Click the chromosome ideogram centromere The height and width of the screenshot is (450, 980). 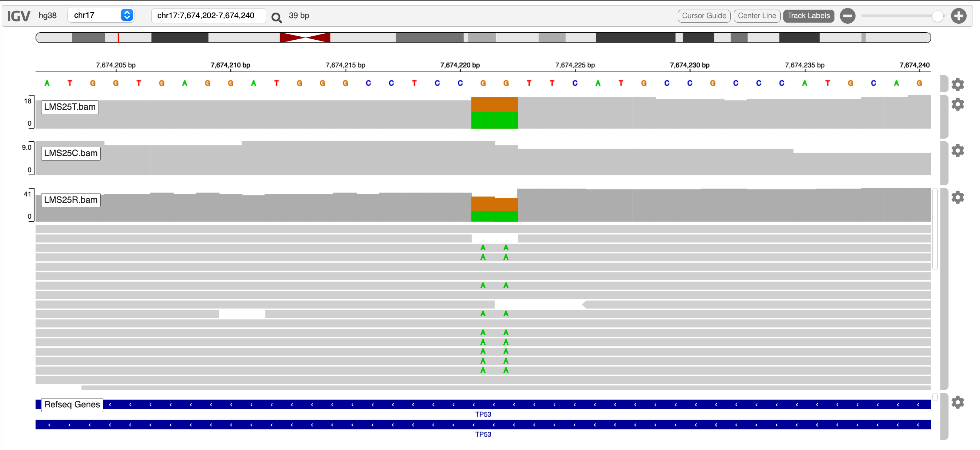305,38
